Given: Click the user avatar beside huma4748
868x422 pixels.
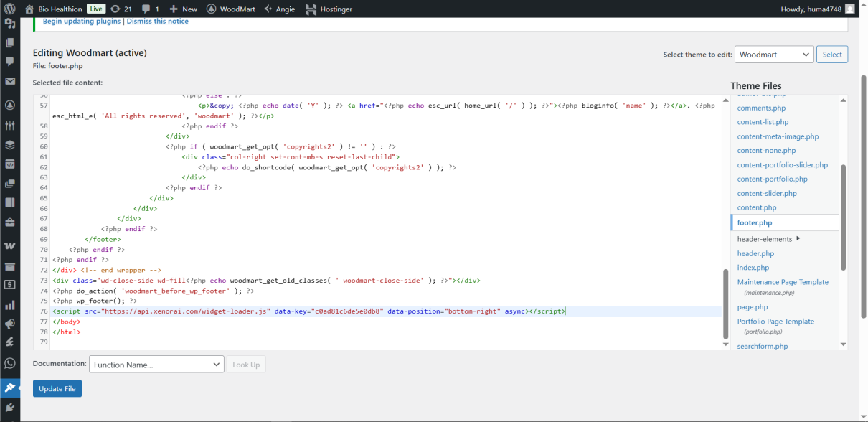Looking at the screenshot, I should [849, 9].
